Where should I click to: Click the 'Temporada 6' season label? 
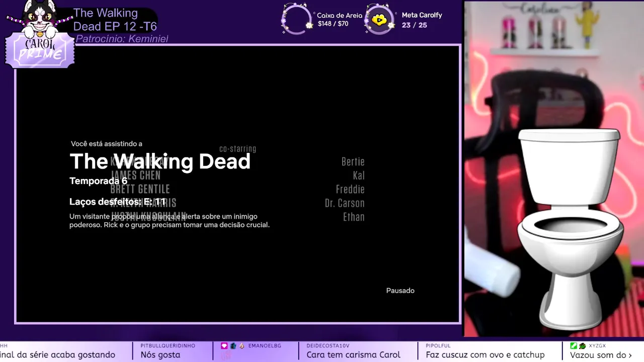pyautogui.click(x=98, y=181)
